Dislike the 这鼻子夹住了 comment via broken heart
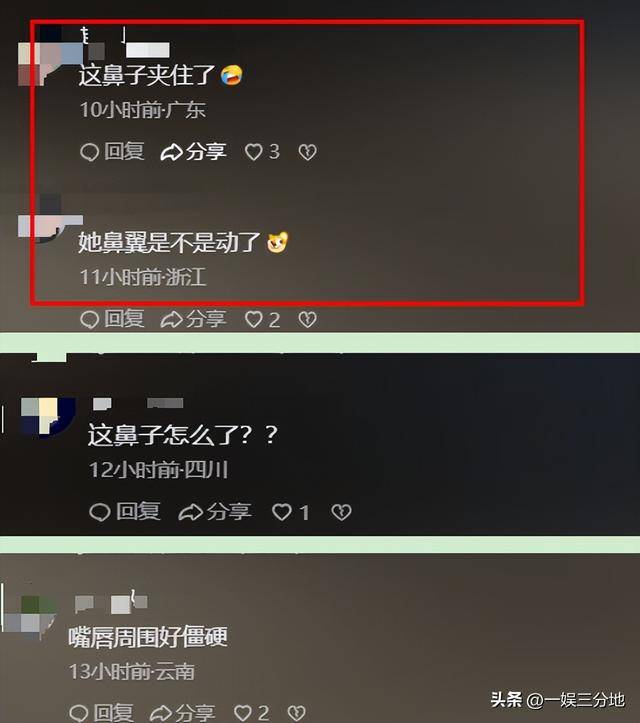 click(x=308, y=152)
